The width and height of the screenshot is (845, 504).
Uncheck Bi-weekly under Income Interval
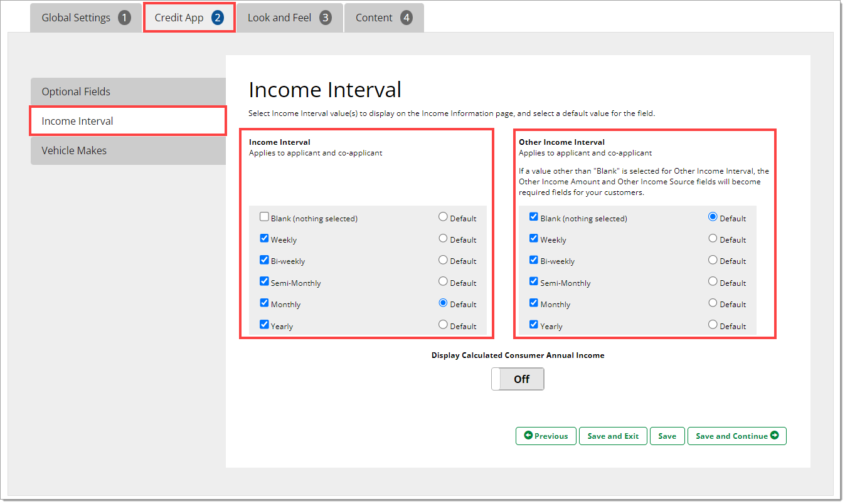(x=264, y=260)
